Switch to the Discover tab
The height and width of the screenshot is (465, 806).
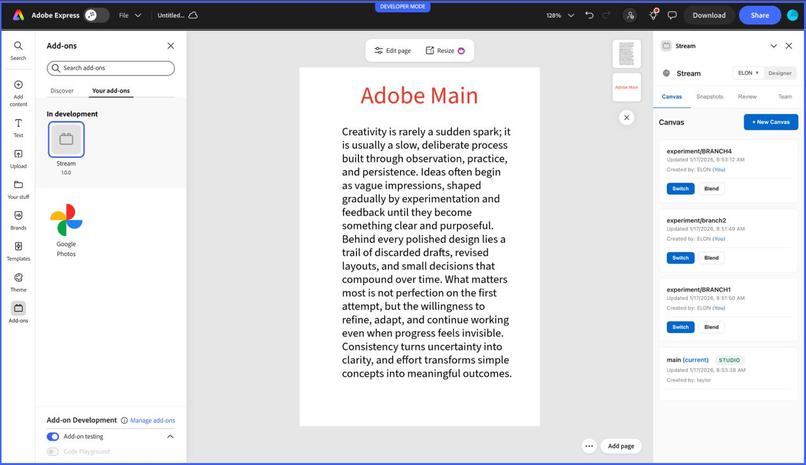pyautogui.click(x=62, y=90)
